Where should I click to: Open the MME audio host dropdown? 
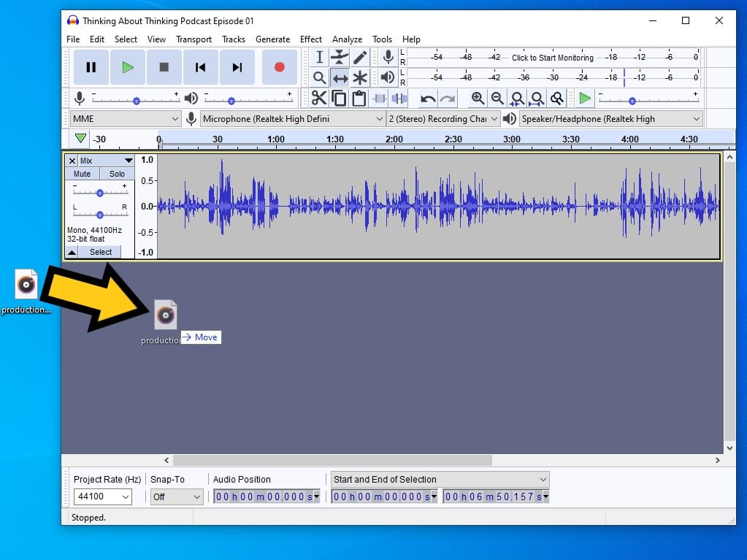pyautogui.click(x=125, y=119)
